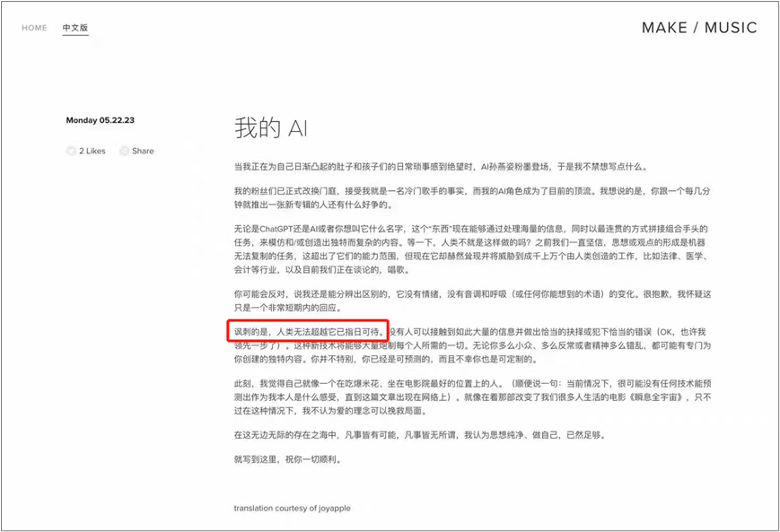Click the line 就写到这里，祝你一切顺利
The image size is (780, 532).
pyautogui.click(x=288, y=459)
